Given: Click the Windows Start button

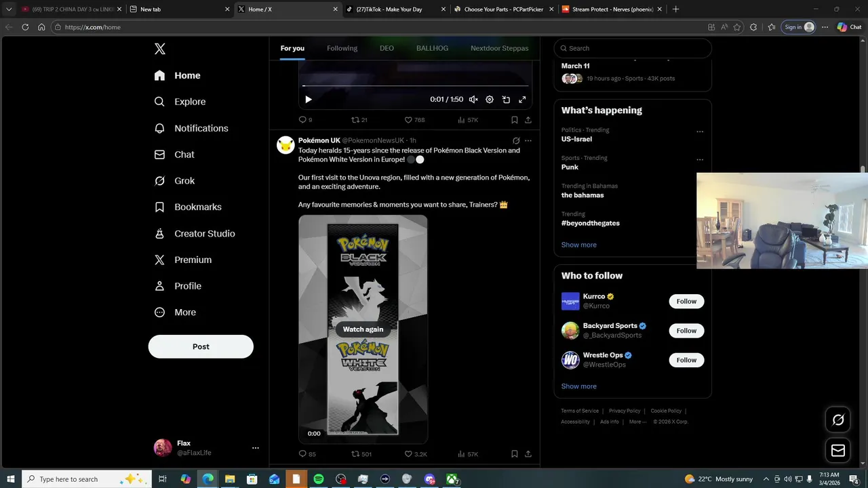Looking at the screenshot, I should (10, 479).
